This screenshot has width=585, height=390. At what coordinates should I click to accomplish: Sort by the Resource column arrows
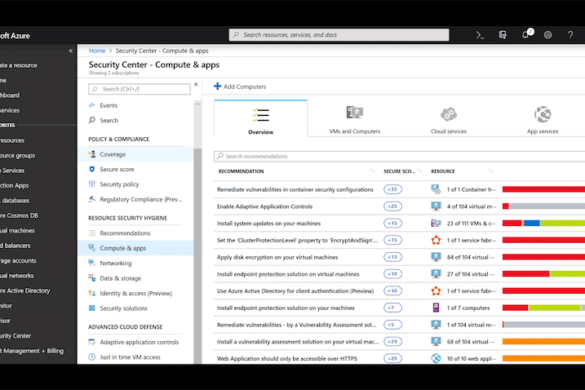pos(490,171)
